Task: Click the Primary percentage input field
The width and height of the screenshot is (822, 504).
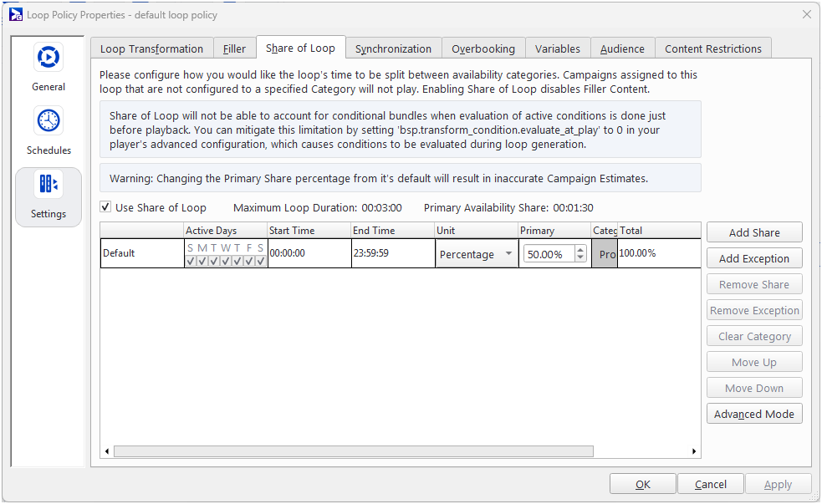Action: click(x=549, y=254)
